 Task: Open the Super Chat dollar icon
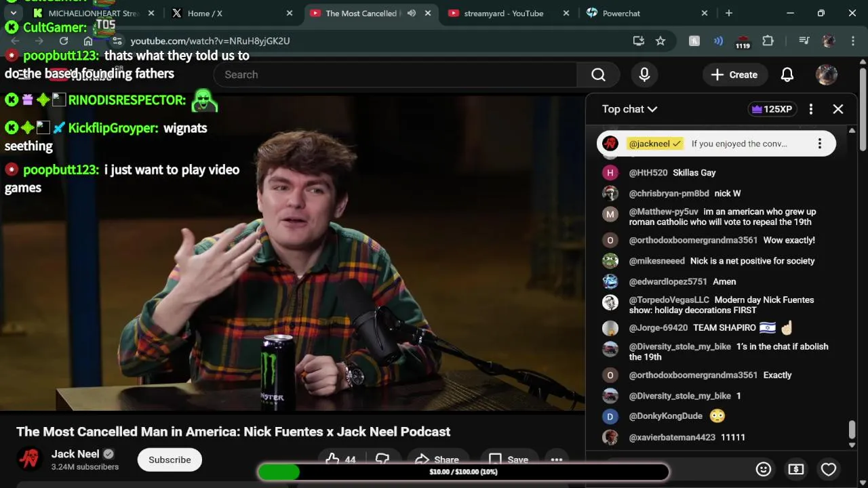(x=796, y=469)
